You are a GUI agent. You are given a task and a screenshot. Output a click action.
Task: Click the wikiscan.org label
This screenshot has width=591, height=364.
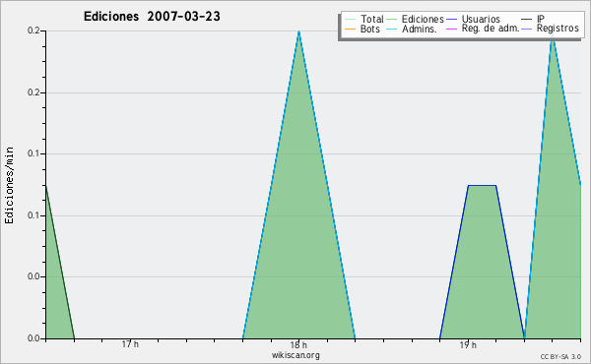click(x=295, y=354)
